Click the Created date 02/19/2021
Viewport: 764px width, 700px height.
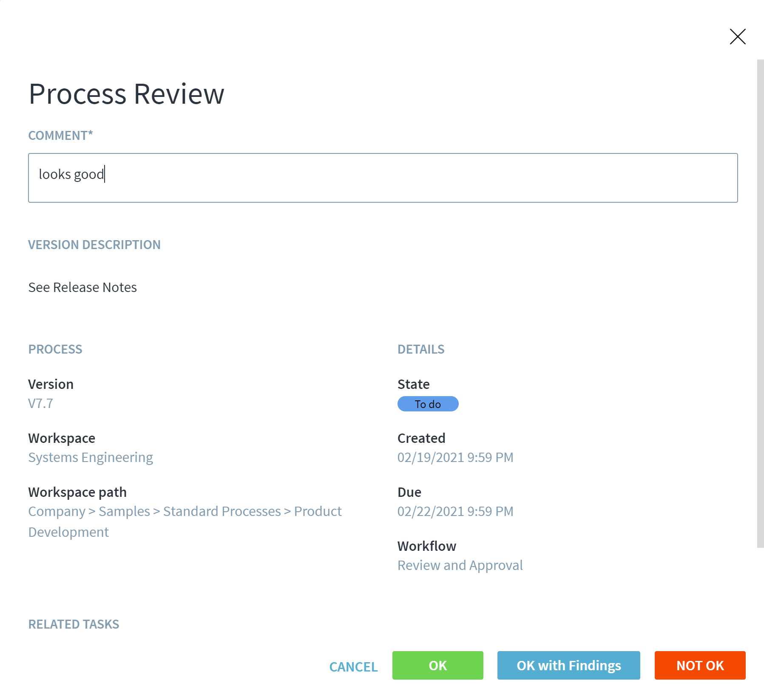pyautogui.click(x=455, y=457)
